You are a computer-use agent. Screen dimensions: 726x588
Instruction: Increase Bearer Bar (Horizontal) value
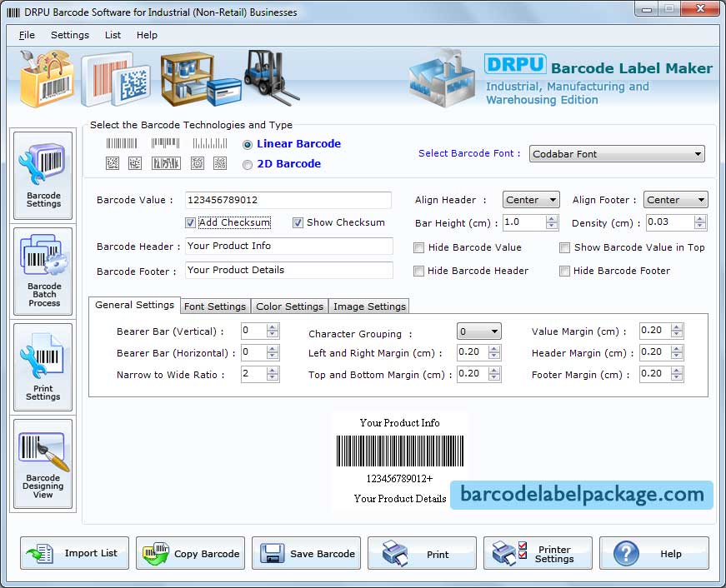click(x=273, y=349)
